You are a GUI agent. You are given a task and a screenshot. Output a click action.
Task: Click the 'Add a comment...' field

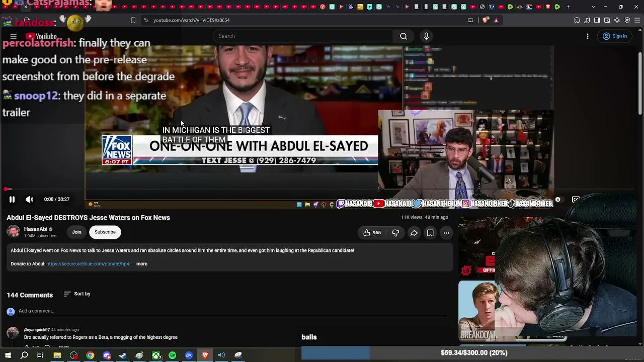[232, 311]
